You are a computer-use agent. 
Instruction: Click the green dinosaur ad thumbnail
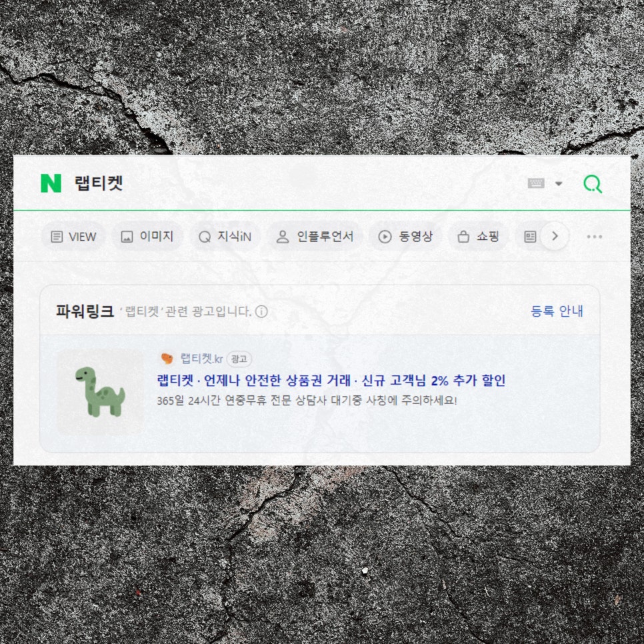(x=101, y=392)
